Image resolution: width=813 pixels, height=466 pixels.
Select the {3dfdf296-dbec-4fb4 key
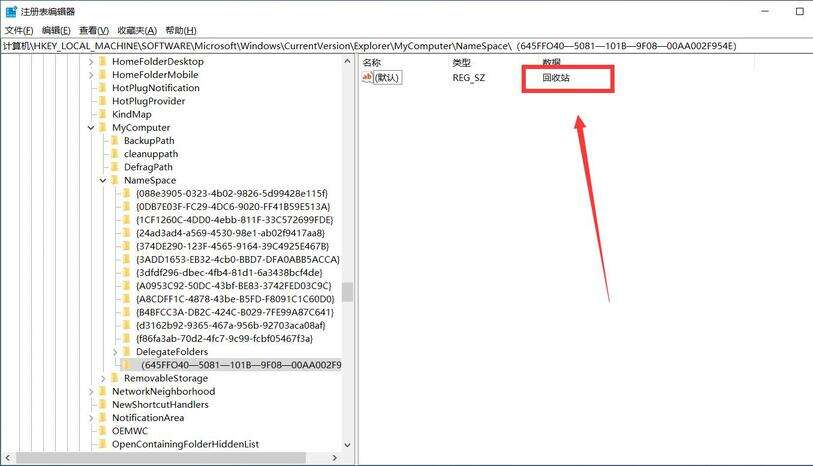229,273
